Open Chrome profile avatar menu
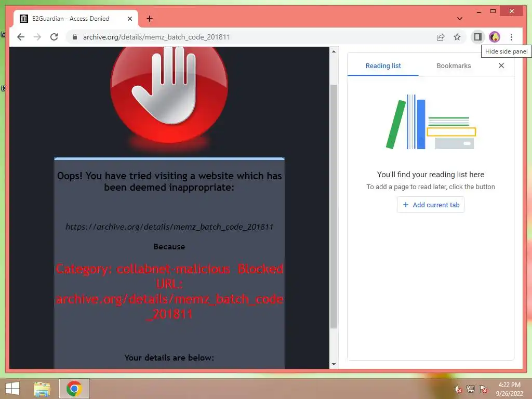Screen dimensions: 532x399 pyautogui.click(x=495, y=37)
